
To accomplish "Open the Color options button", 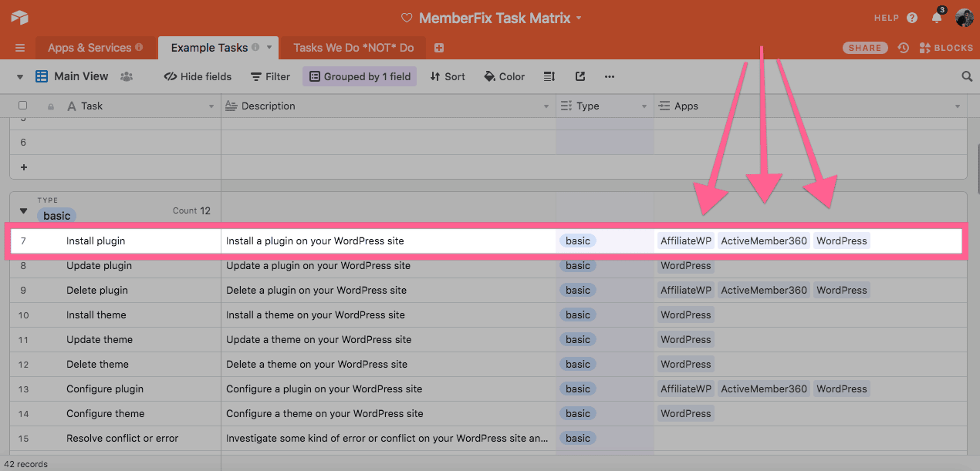I will tap(504, 76).
